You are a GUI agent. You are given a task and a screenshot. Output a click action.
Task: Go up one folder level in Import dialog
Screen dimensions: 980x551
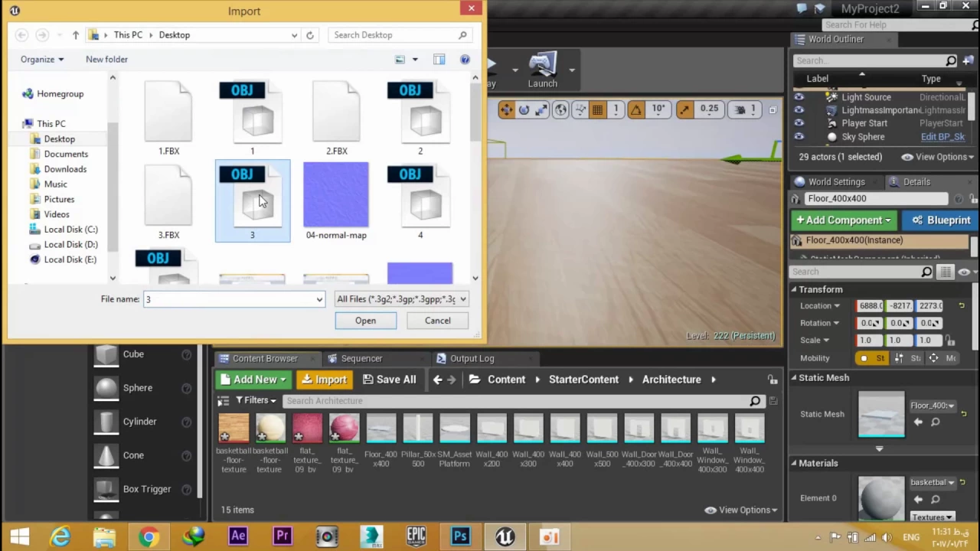click(x=75, y=35)
